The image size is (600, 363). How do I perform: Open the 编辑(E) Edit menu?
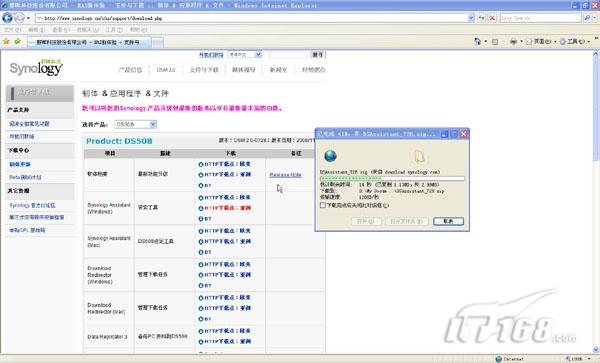[36, 29]
